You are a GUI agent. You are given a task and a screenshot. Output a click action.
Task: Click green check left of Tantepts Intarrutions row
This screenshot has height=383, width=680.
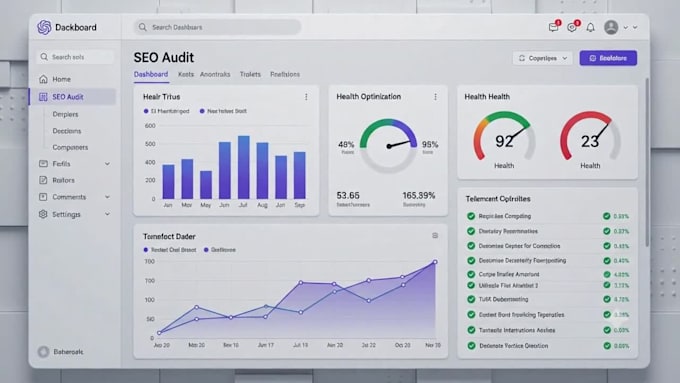pos(471,330)
